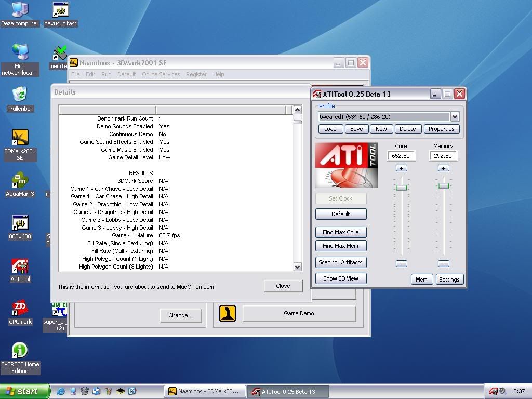Image resolution: width=532 pixels, height=399 pixels.
Task: Start Find Max Core
Action: point(341,232)
